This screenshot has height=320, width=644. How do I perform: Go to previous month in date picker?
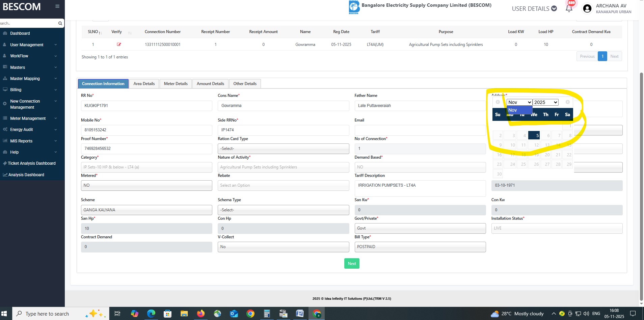(498, 102)
